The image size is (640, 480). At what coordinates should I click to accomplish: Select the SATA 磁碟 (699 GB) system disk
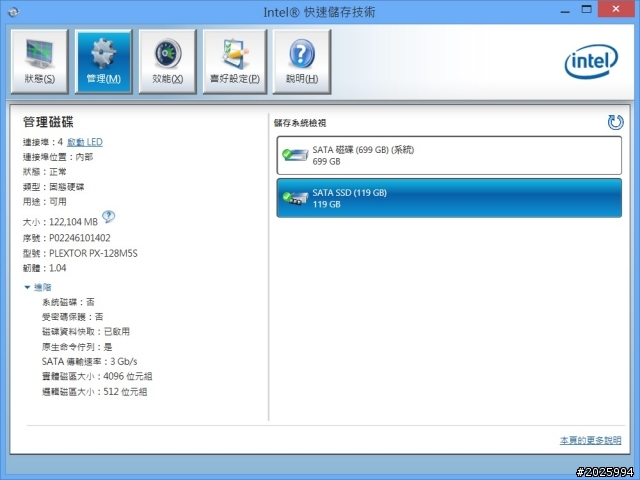pos(449,156)
